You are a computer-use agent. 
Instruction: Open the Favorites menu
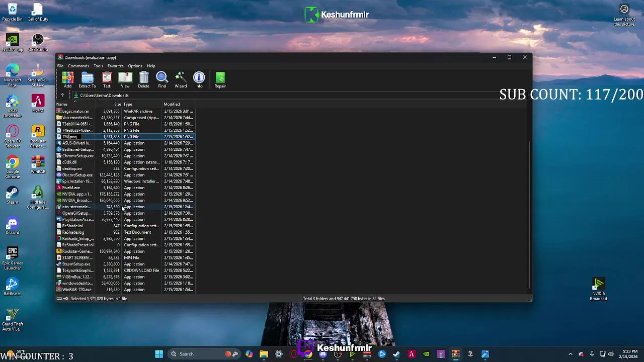115,66
